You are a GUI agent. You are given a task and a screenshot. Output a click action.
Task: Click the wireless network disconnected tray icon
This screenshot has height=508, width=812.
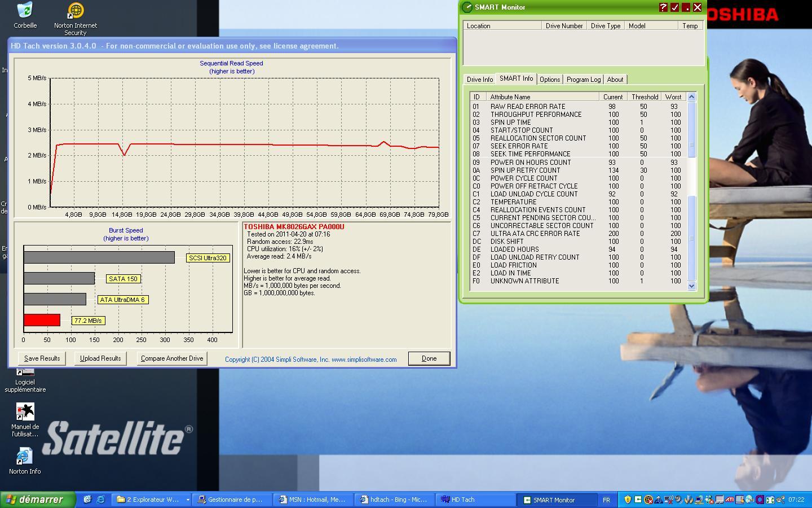coord(668,500)
